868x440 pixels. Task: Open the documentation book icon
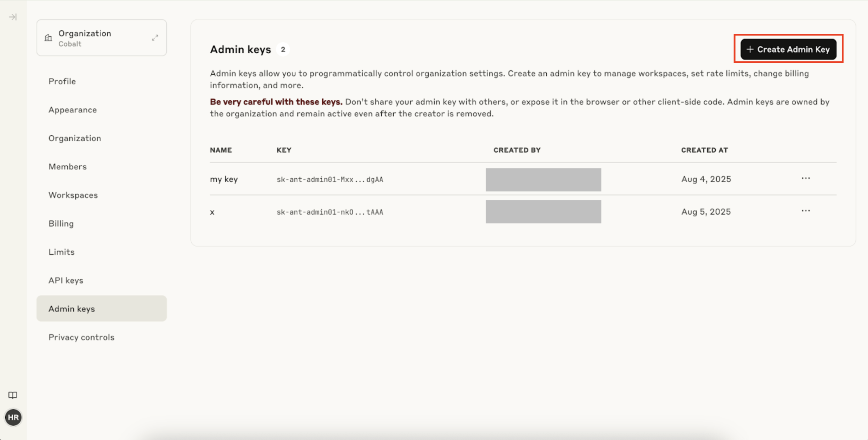point(13,395)
